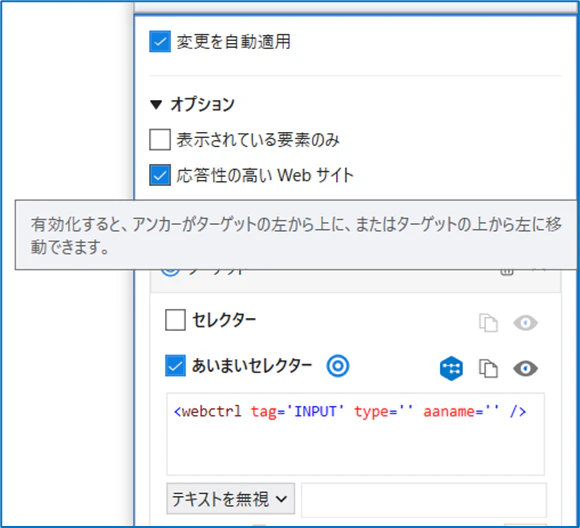Viewport: 580px width, 528px height.
Task: Click the text field beside テキストを無視
Action: 424,500
